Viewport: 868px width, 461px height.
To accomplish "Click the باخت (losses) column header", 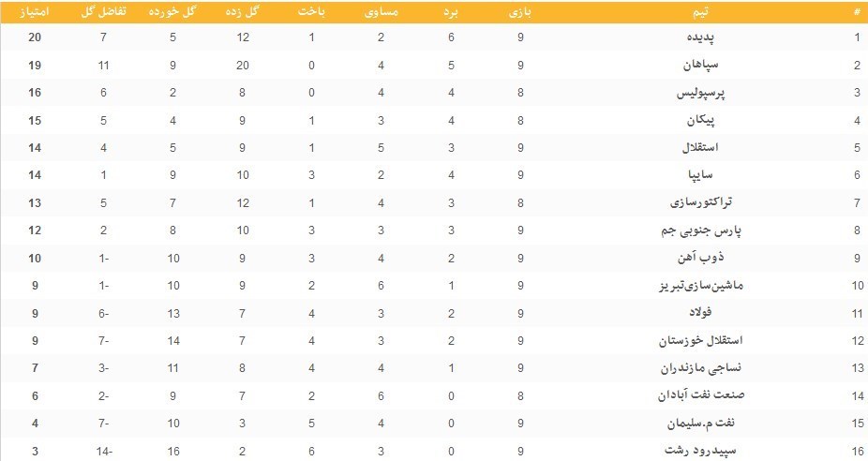I will point(311,11).
